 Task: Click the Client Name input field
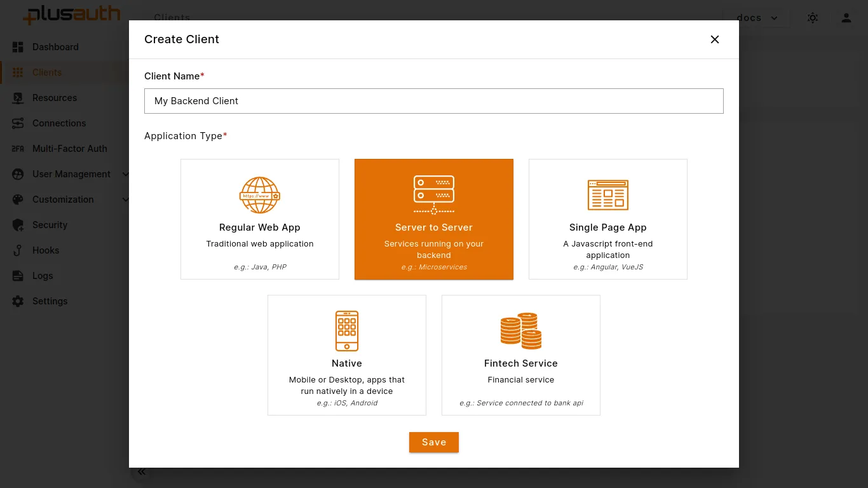[434, 101]
